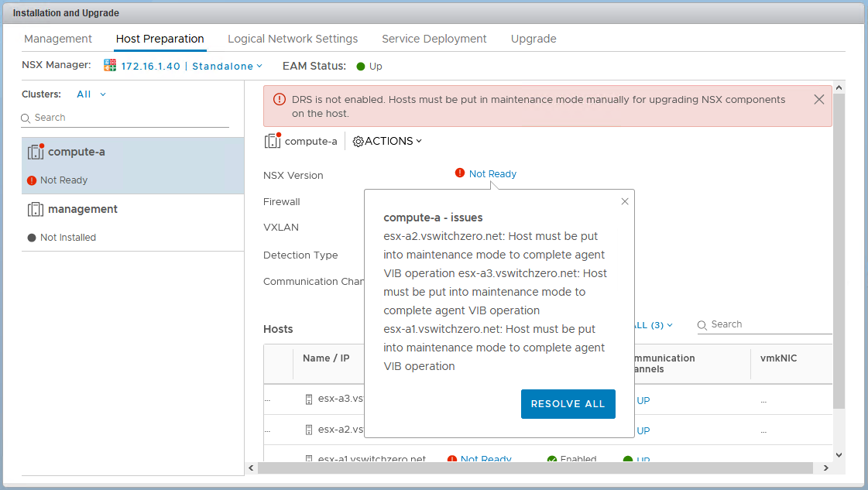868x490 pixels.
Task: Click the hosts search magnifier icon
Action: 703,325
